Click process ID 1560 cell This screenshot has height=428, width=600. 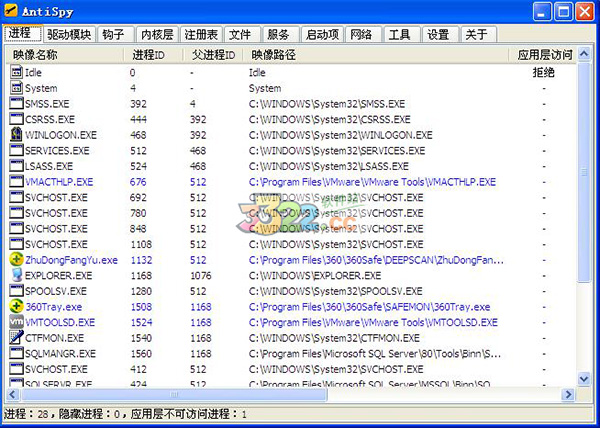pos(141,354)
